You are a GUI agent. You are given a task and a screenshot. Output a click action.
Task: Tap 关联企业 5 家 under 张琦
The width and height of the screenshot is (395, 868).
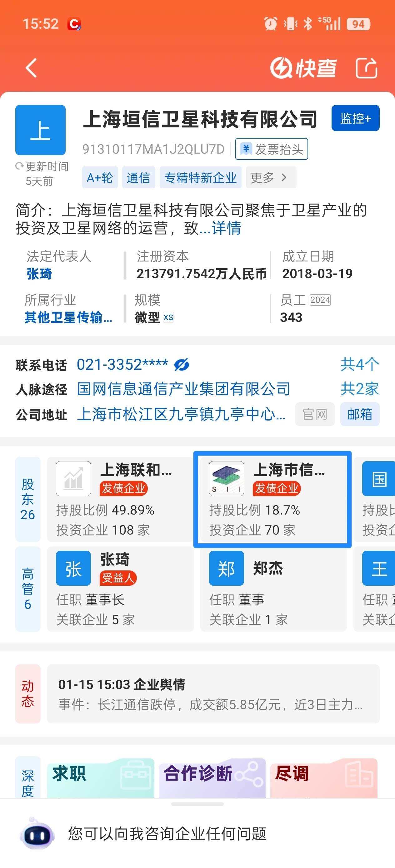(95, 619)
